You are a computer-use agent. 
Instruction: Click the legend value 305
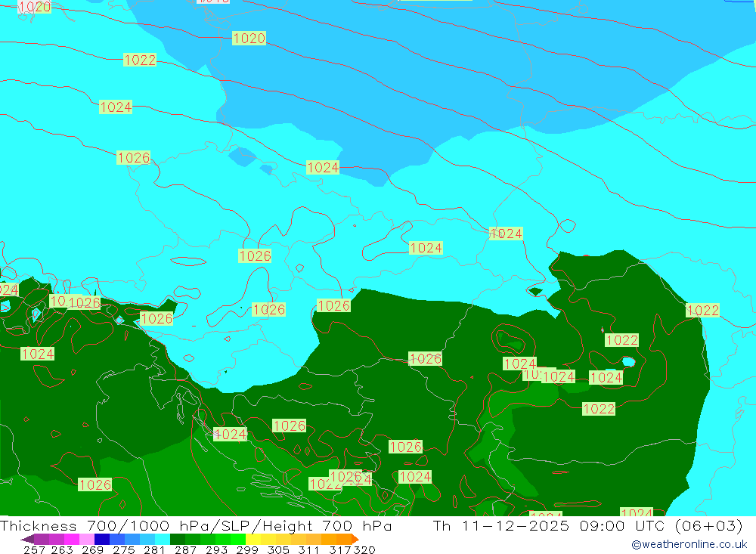(278, 550)
